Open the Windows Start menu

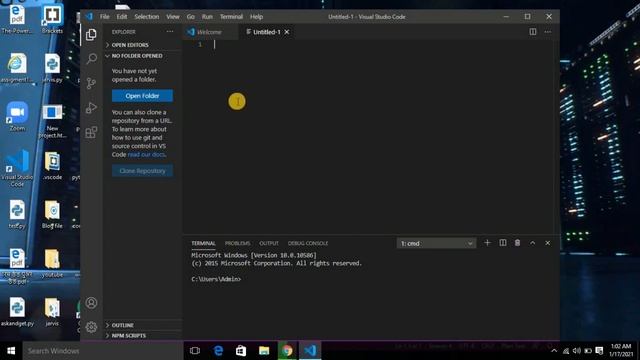coord(11,351)
